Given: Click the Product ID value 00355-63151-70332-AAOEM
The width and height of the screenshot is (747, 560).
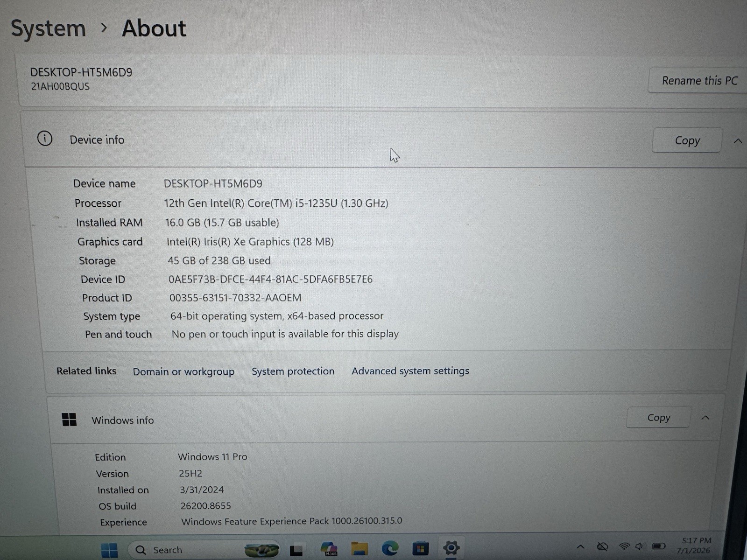Looking at the screenshot, I should [x=235, y=298].
